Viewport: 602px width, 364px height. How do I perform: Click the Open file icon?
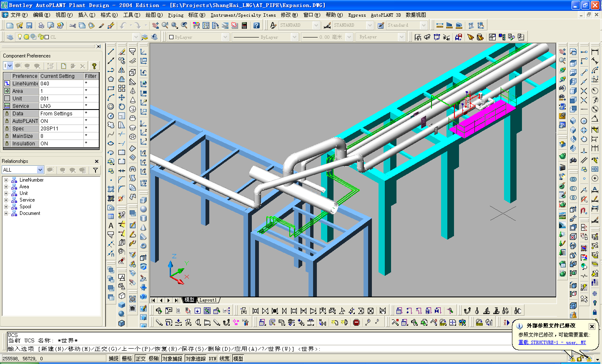(19, 25)
